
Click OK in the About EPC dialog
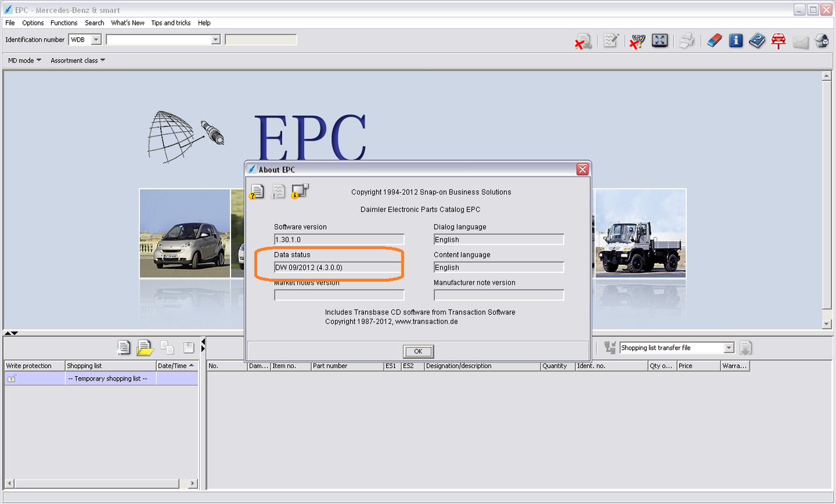tap(418, 351)
